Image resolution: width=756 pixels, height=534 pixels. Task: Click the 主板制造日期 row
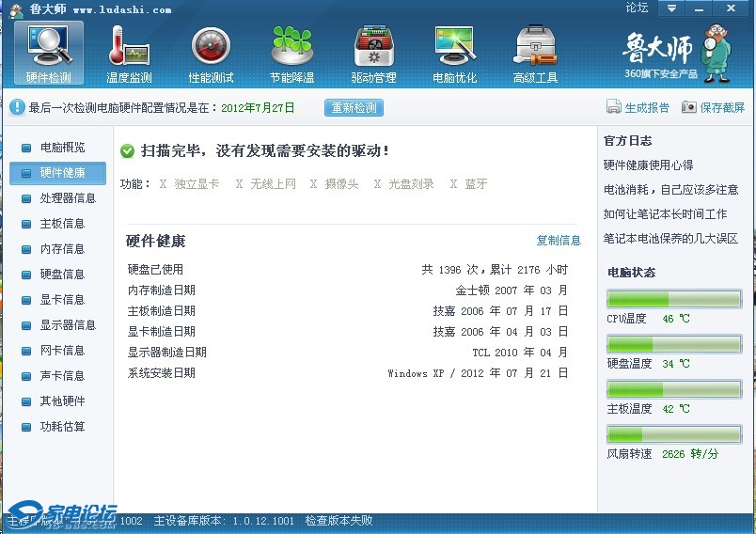(x=348, y=311)
